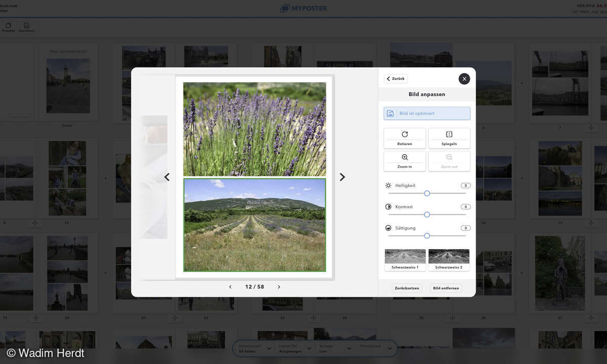Viewport: 607px width, 364px height.
Task: Click Zurücksetzen to reset adjustments
Action: coord(406,287)
